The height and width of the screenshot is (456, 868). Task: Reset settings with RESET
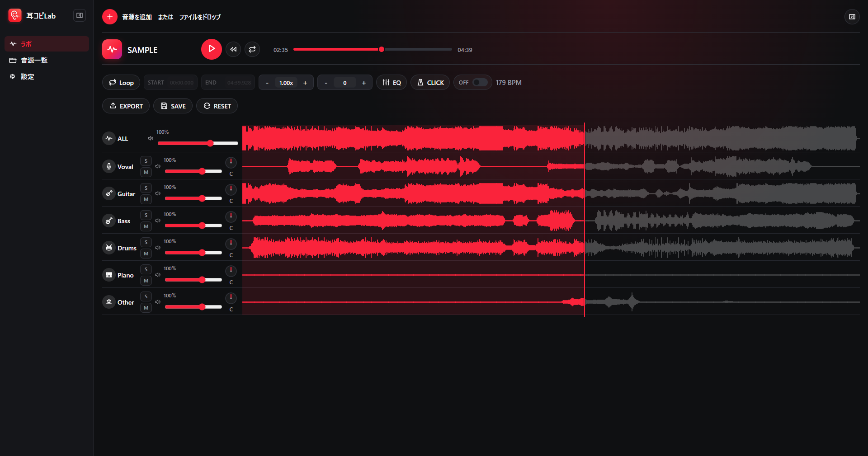(x=217, y=106)
